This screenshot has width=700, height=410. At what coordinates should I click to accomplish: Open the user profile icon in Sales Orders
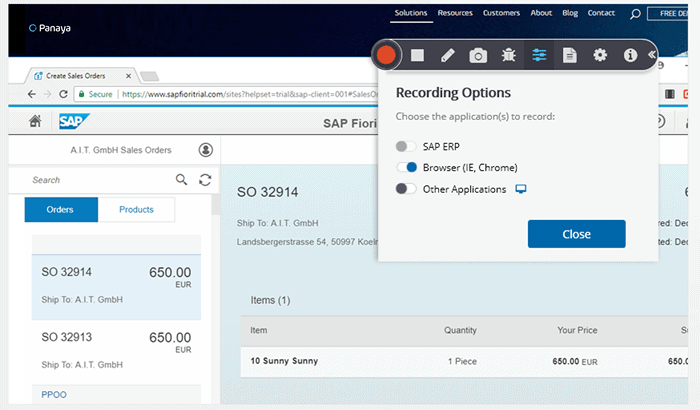pos(206,150)
